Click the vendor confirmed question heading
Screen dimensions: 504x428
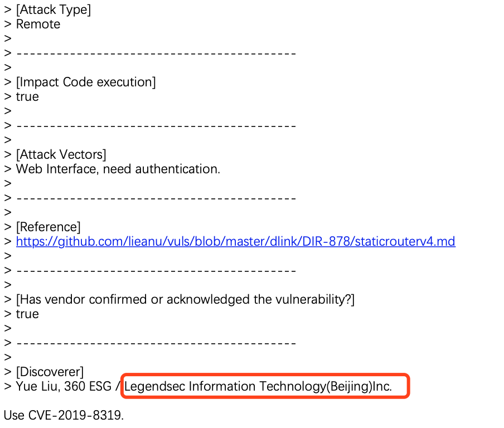(185, 299)
